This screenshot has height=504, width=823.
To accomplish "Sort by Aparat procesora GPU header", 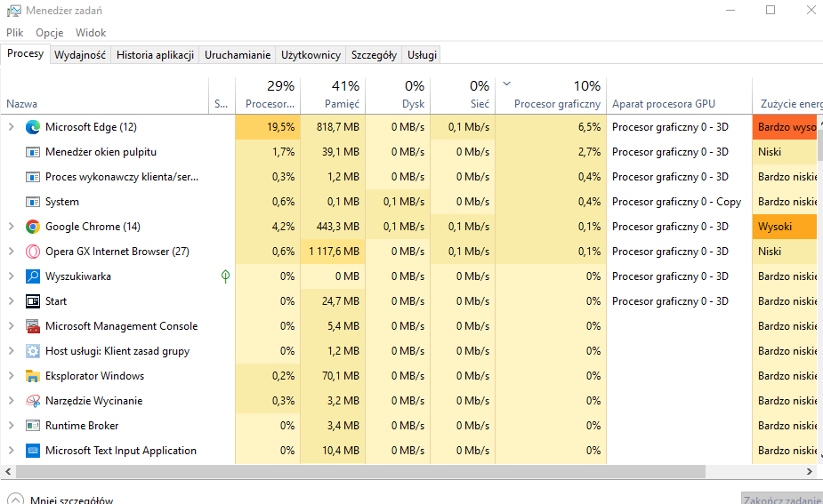I will [x=679, y=95].
